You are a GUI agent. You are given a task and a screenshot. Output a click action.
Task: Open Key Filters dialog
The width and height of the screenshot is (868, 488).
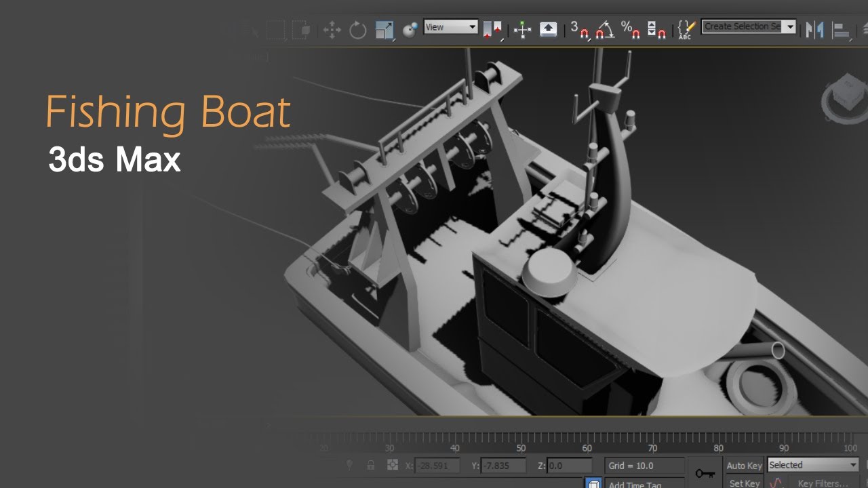tap(822, 483)
